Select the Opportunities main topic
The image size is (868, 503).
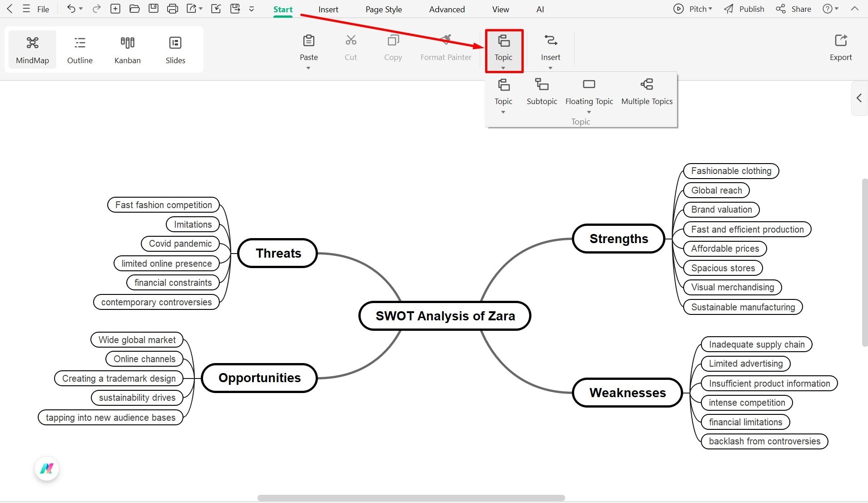click(259, 378)
